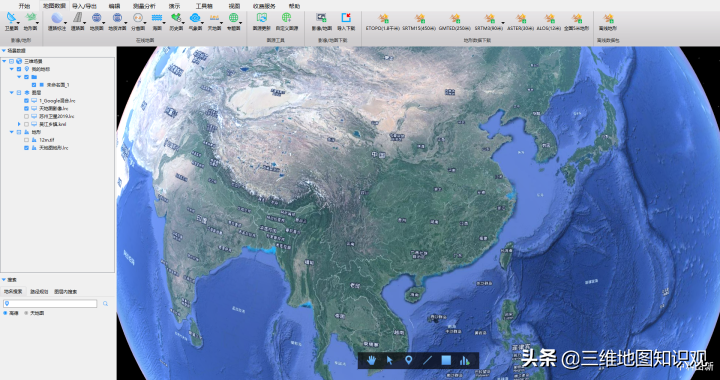Select the hand pan tool
The height and width of the screenshot is (380, 720).
click(372, 360)
